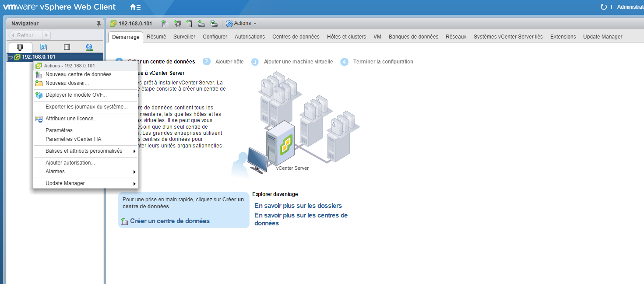Image resolution: width=644 pixels, height=284 pixels.
Task: Click the Actions - 192.168.0.101 menu header
Action: 86,66
